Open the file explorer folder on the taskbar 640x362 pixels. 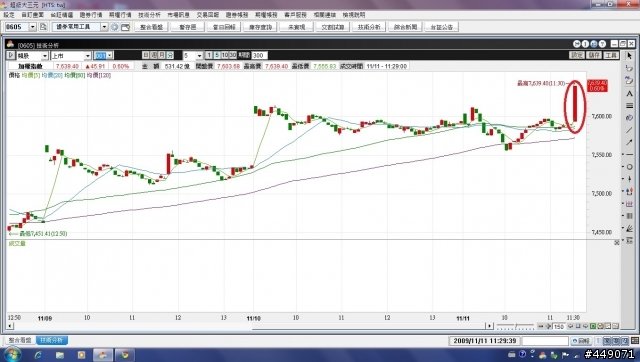(60, 355)
